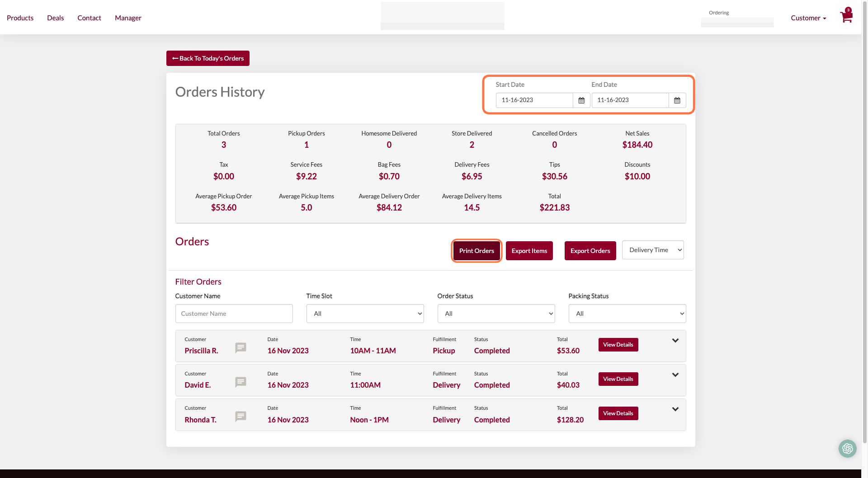The width and height of the screenshot is (868, 478).
Task: View Details for David E.'s order
Action: 618,379
